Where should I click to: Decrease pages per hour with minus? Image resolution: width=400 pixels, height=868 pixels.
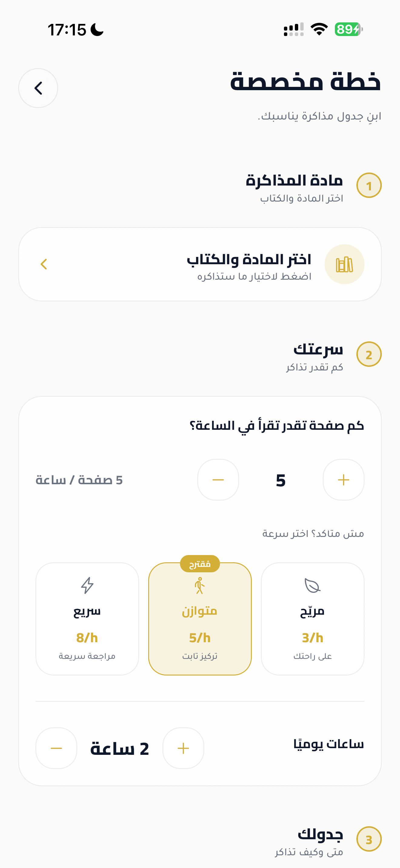click(218, 480)
